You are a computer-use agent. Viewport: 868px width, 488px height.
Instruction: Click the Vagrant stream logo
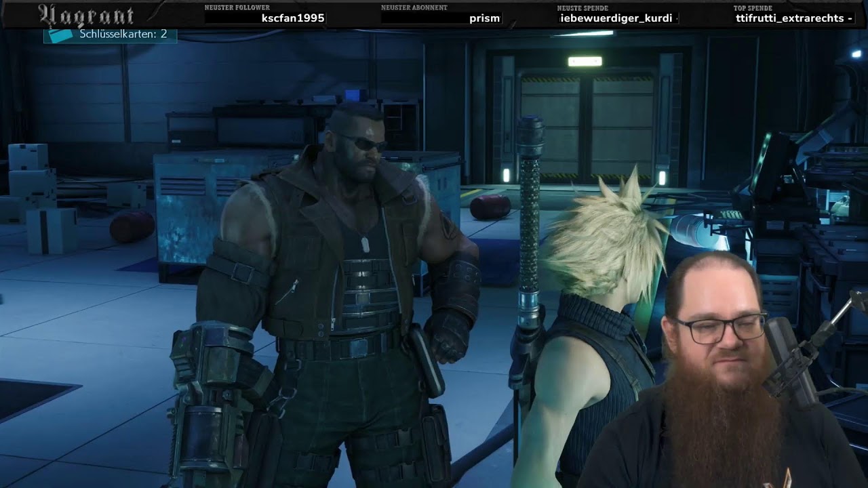tap(85, 14)
